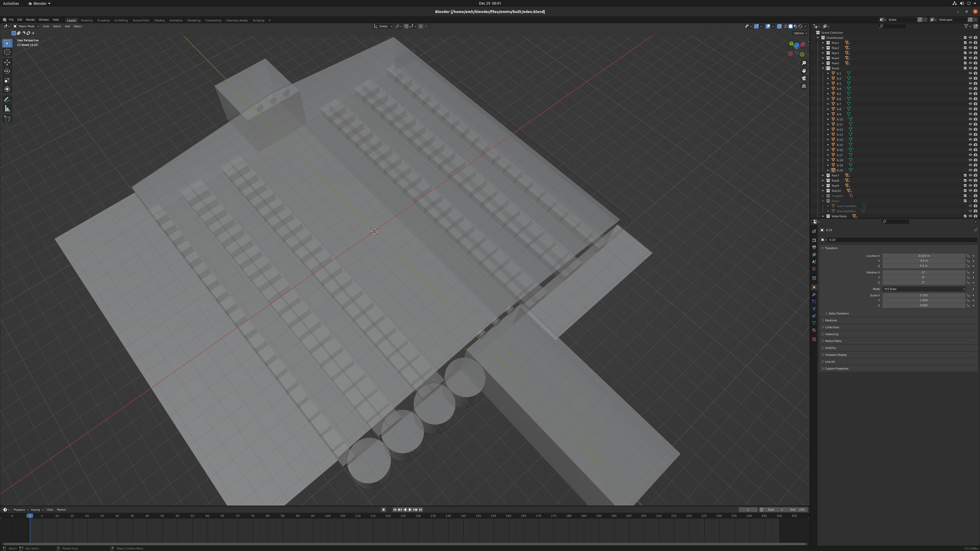The image size is (980, 551).
Task: Open the Physics properties tab
Action: point(814,309)
